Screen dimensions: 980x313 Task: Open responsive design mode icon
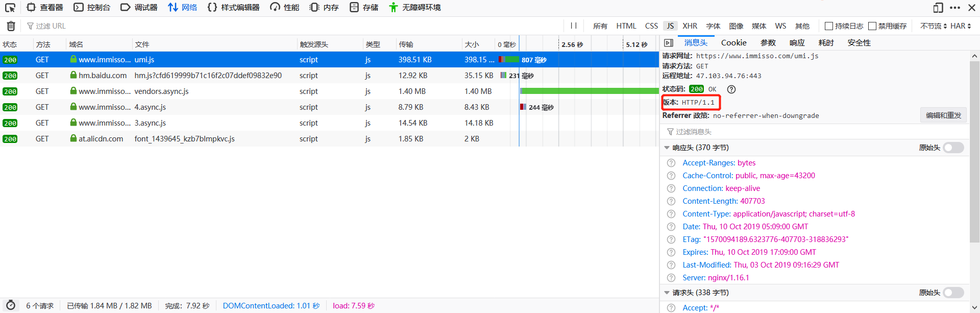pos(938,8)
